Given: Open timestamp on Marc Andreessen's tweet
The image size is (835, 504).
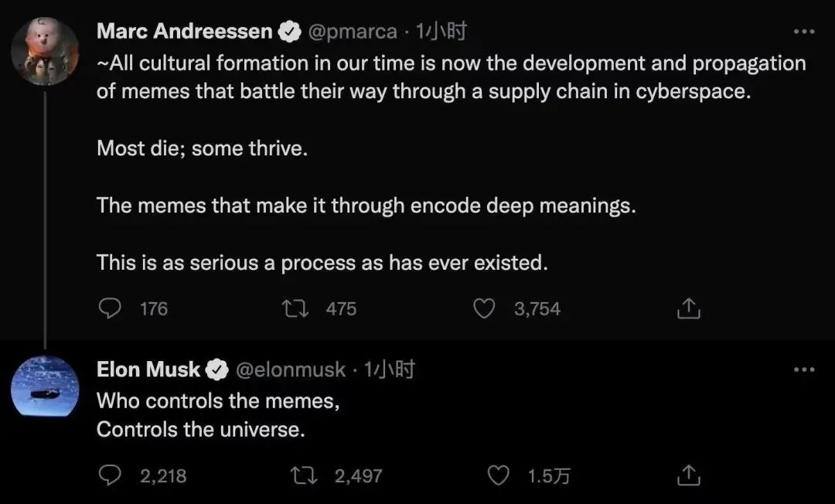Looking at the screenshot, I should 441,32.
